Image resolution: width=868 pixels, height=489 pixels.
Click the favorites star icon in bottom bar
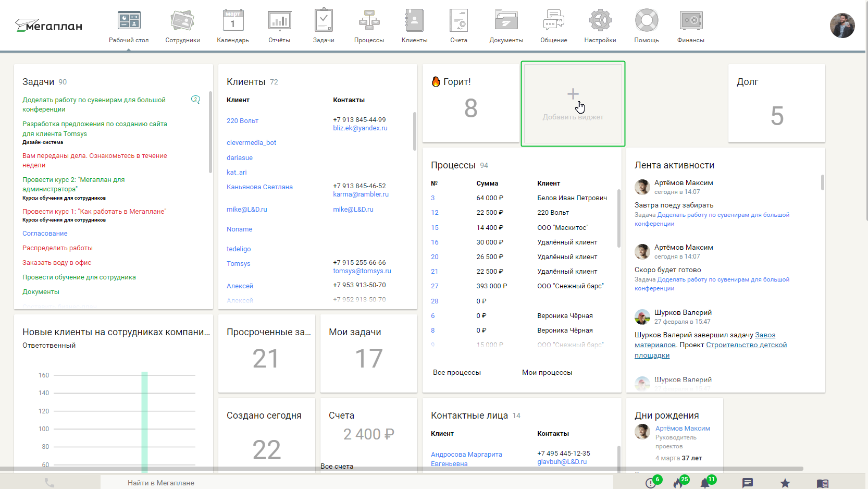(785, 483)
